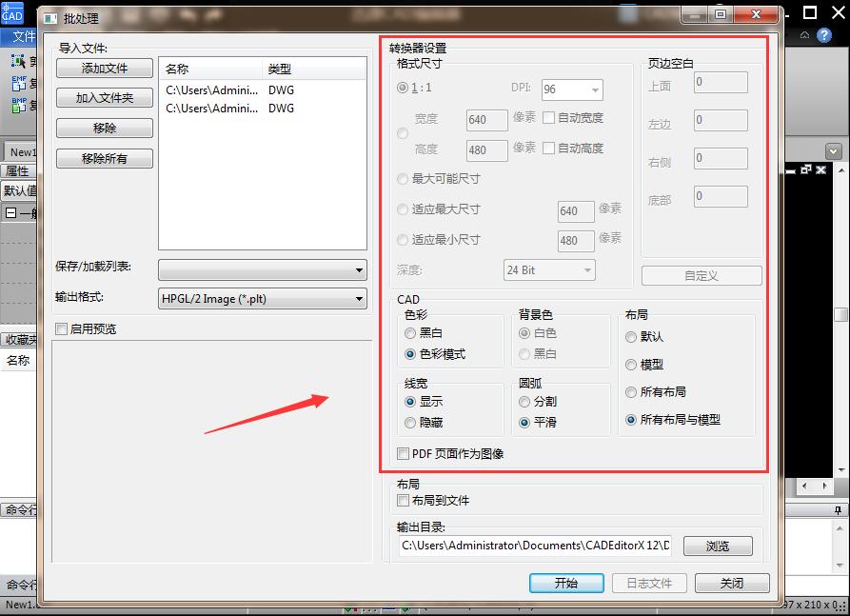Click the blue Help question-mark icon top-right

(x=822, y=34)
